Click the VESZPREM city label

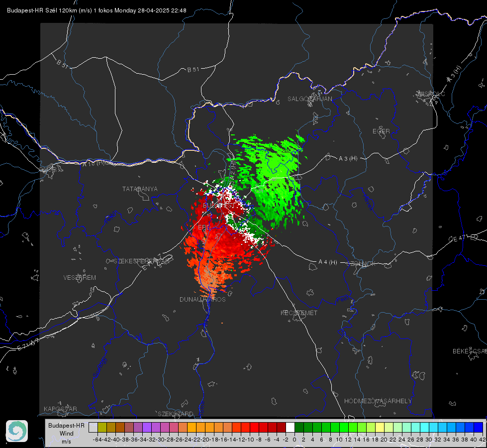80,277
